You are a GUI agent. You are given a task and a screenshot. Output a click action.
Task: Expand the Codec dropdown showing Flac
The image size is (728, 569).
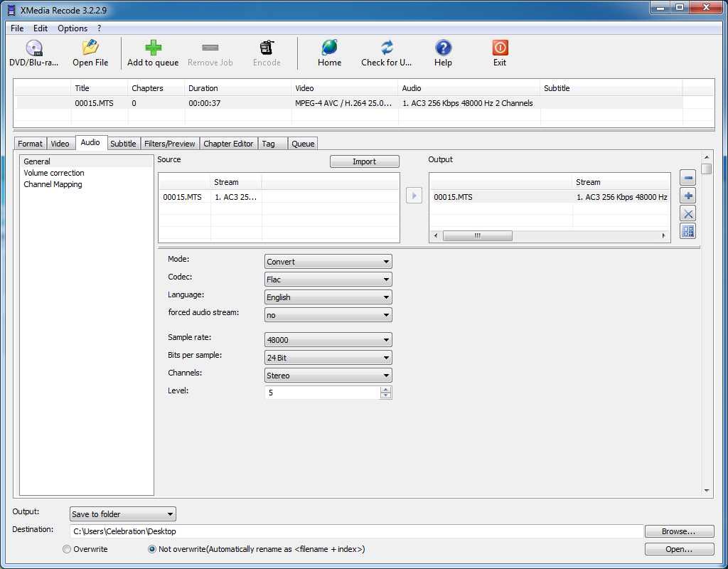[x=328, y=280]
